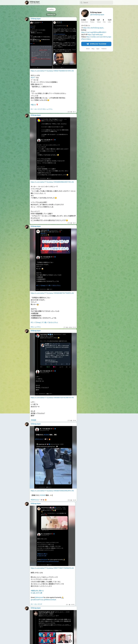Click the avatar of the post stamped 03:46
138x644 pixels.
27,331
